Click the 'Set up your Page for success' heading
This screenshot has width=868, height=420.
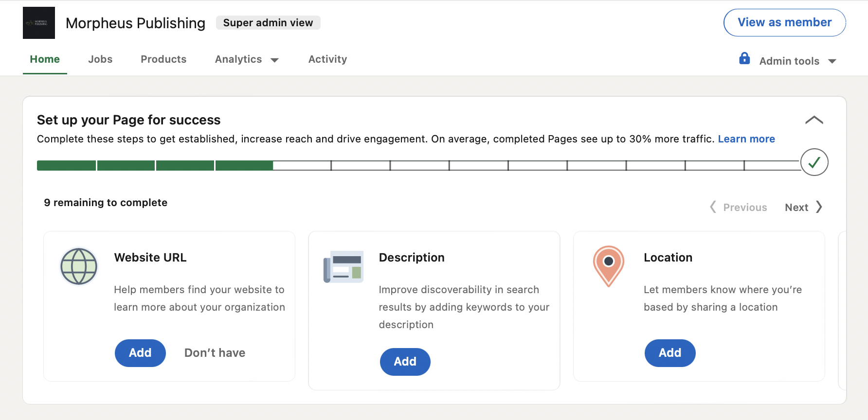tap(129, 120)
